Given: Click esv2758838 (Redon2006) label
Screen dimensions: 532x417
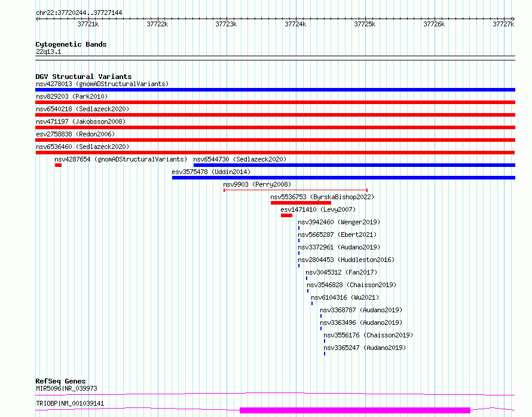Looking at the screenshot, I should pyautogui.click(x=75, y=134).
